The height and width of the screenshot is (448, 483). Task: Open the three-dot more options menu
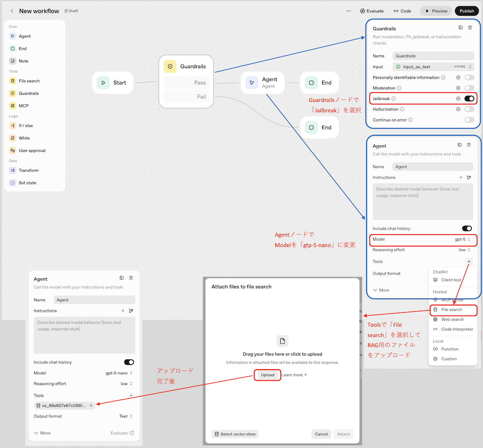pos(349,11)
